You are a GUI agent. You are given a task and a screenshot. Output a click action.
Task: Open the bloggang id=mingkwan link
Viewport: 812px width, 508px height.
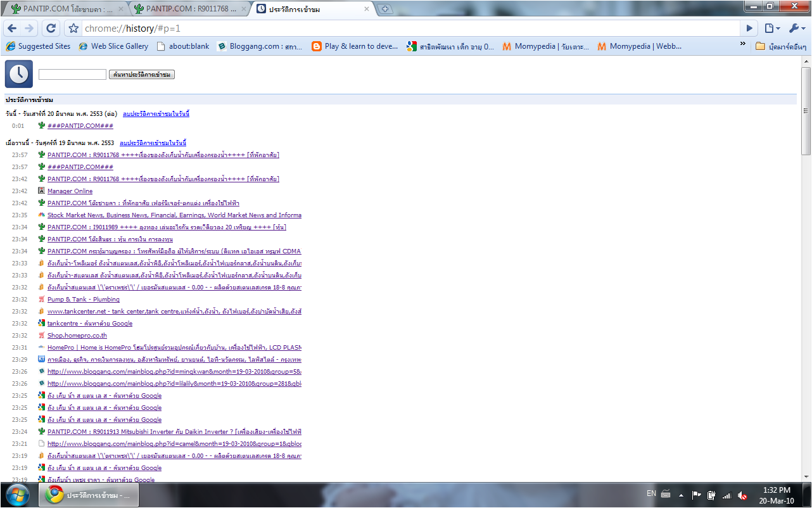[x=174, y=372]
